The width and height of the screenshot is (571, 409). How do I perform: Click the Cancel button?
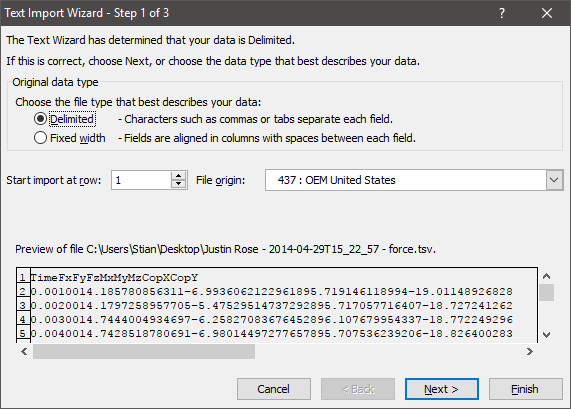273,389
